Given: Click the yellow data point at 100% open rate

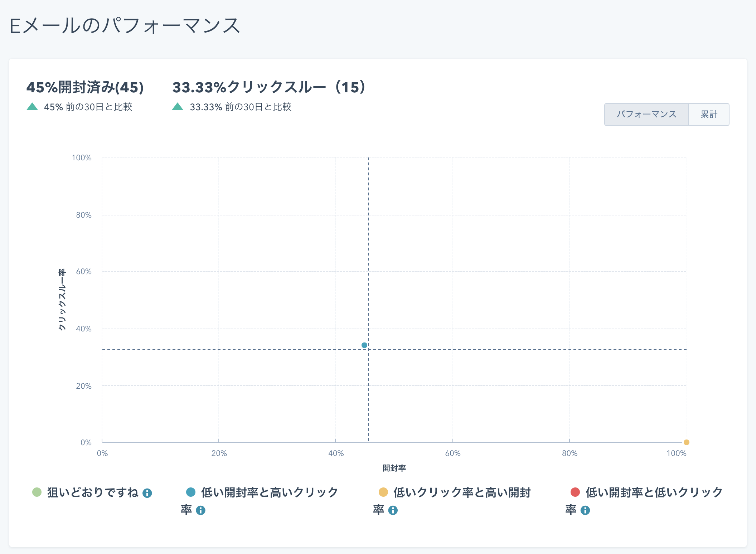Looking at the screenshot, I should [686, 442].
